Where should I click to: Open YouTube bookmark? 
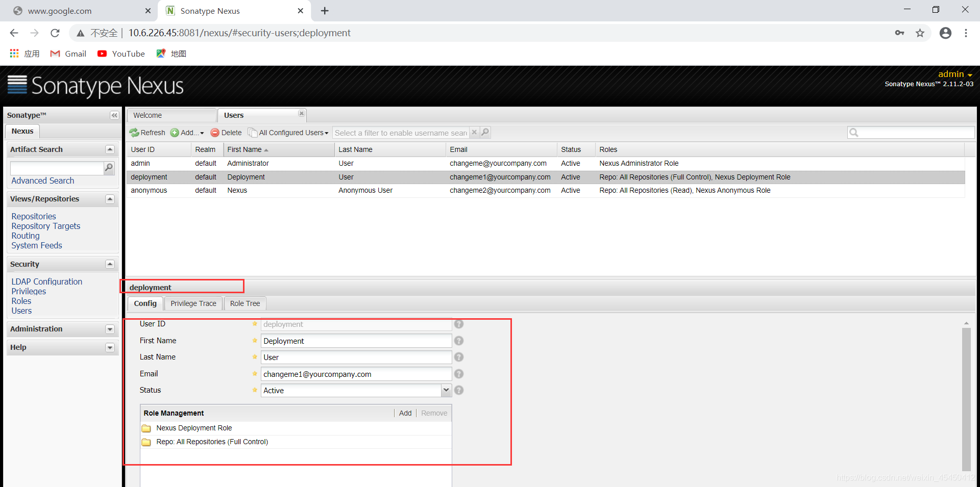[121, 54]
